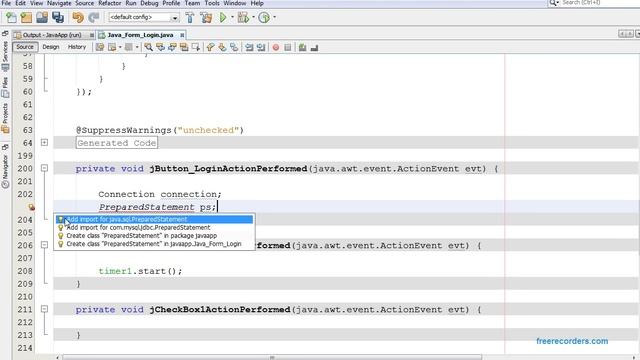Click the Uncomment icon in editor toolbar
This screenshot has width=640, height=360.
[302, 47]
